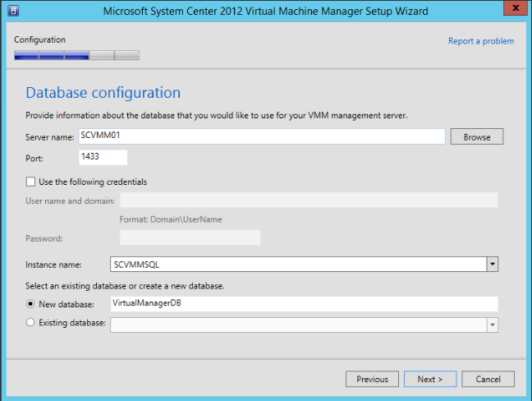Enable the Use the following credentials checkbox

(31, 182)
